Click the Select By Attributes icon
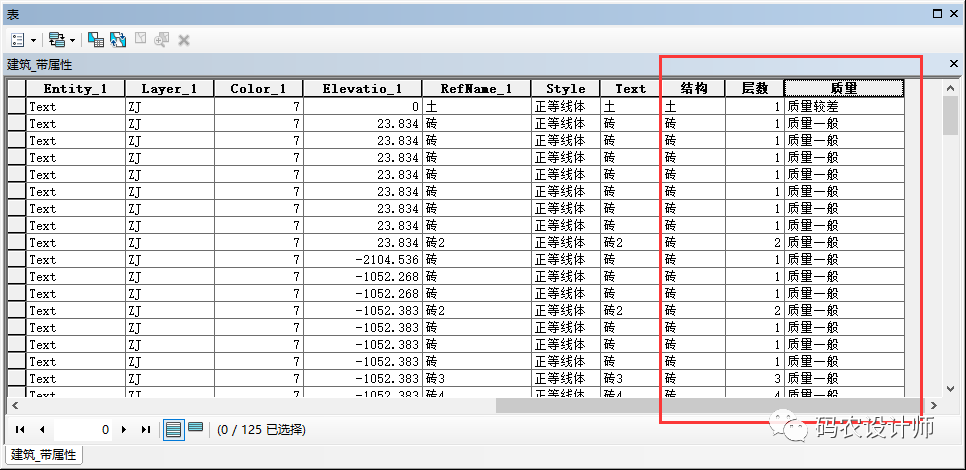The image size is (966, 470). (96, 40)
